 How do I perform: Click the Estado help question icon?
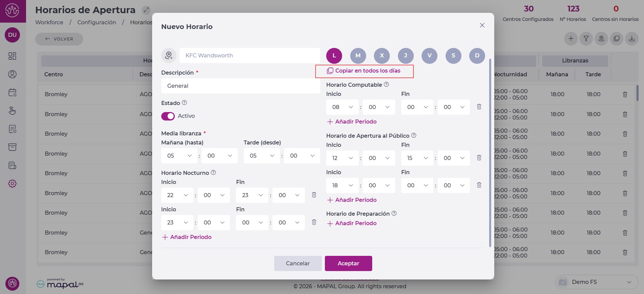(x=184, y=103)
